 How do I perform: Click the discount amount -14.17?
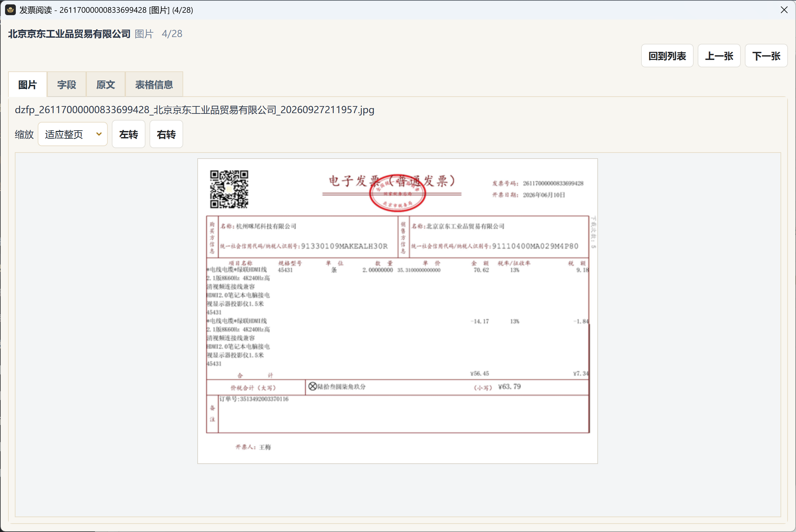point(480,321)
